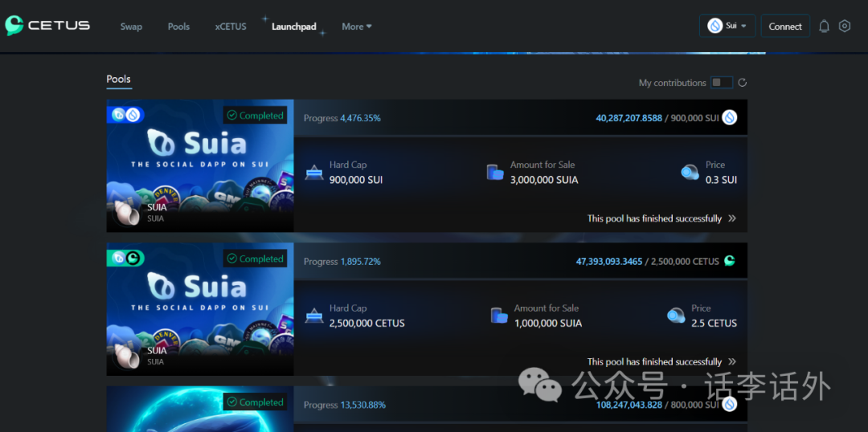Image resolution: width=868 pixels, height=432 pixels.
Task: Click the SUIA/CETUS token pair badge on the second card
Action: (x=125, y=258)
